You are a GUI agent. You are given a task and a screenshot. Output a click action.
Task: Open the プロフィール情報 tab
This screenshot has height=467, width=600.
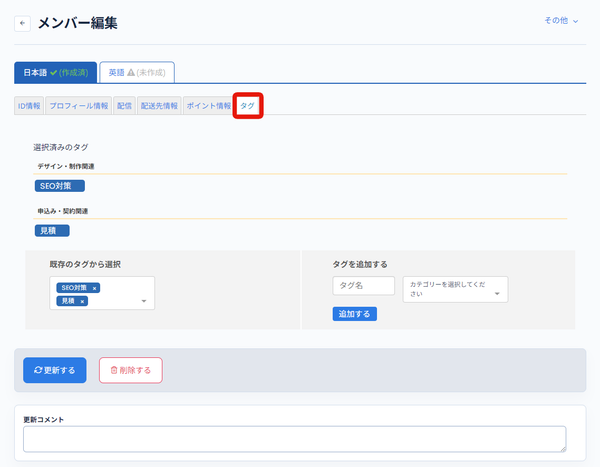pyautogui.click(x=78, y=106)
